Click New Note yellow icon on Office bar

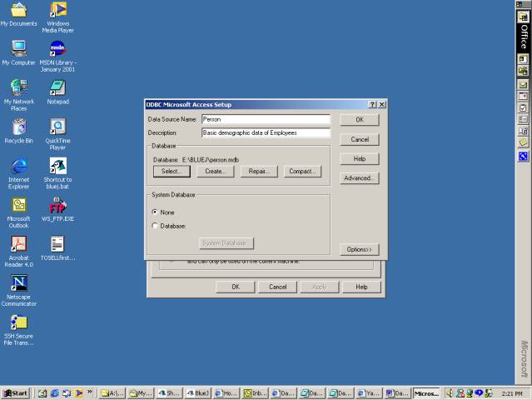click(523, 142)
